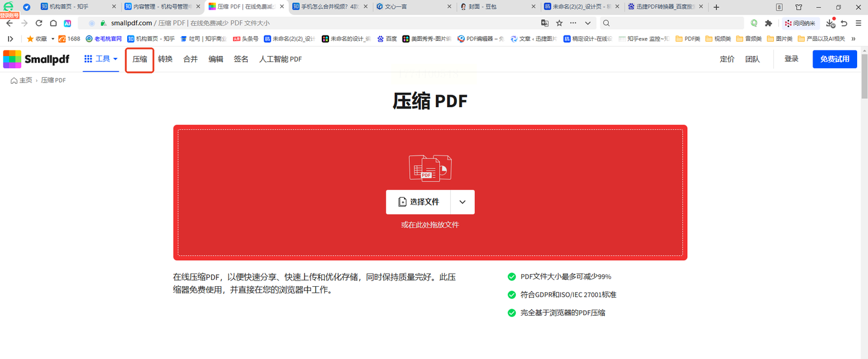The height and width of the screenshot is (359, 868).
Task: Switch to the 手机怎么合并视频 tab
Action: (x=330, y=7)
